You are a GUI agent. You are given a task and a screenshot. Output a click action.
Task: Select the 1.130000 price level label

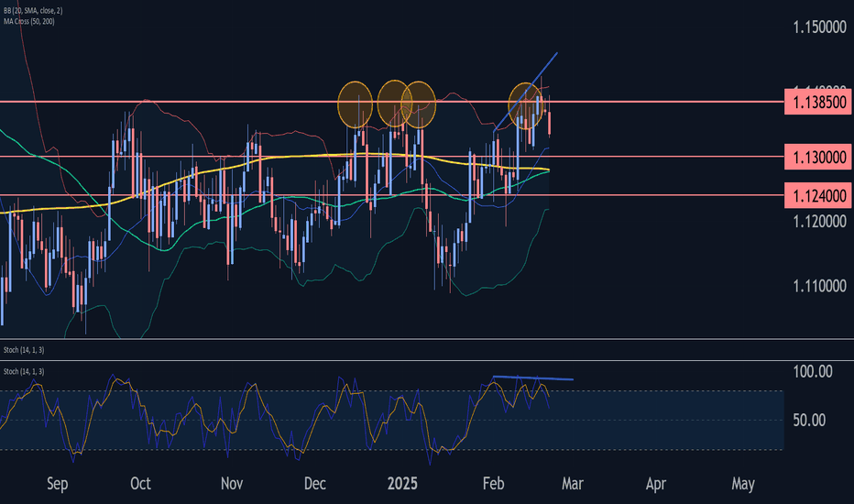tap(818, 157)
